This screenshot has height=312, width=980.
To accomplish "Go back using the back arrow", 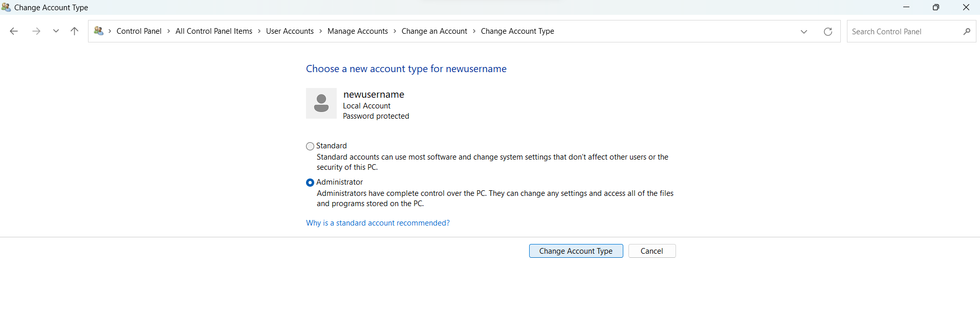I will (14, 31).
